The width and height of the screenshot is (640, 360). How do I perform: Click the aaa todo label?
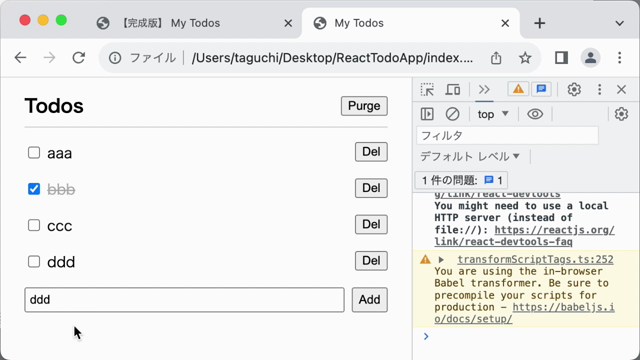point(60,153)
